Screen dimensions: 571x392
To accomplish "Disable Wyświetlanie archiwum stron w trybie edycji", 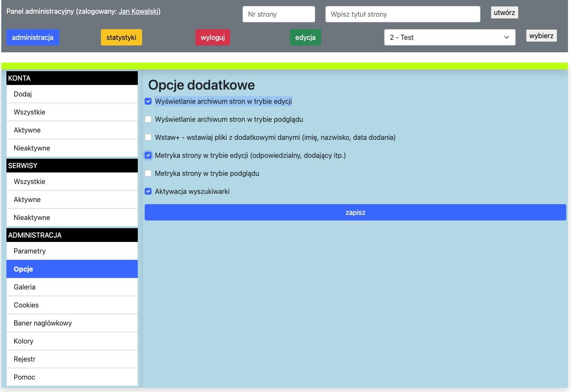I will (148, 101).
